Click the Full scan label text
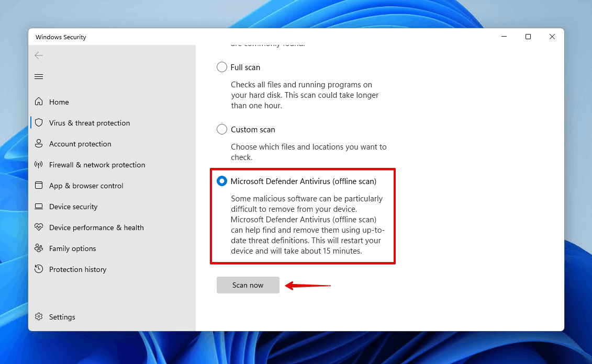The width and height of the screenshot is (592, 364). (x=245, y=67)
